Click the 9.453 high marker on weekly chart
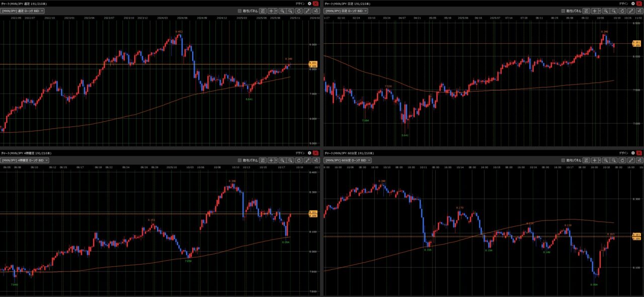Screen dimensions: 644x297 [179, 32]
